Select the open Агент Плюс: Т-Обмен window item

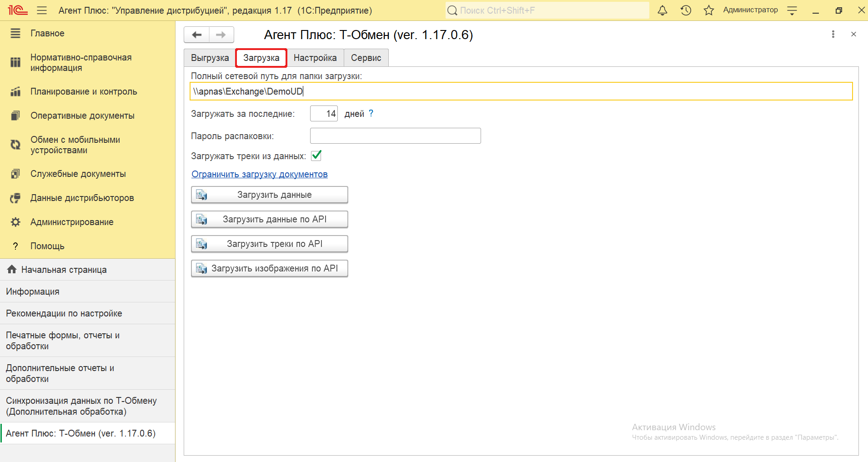[87, 433]
